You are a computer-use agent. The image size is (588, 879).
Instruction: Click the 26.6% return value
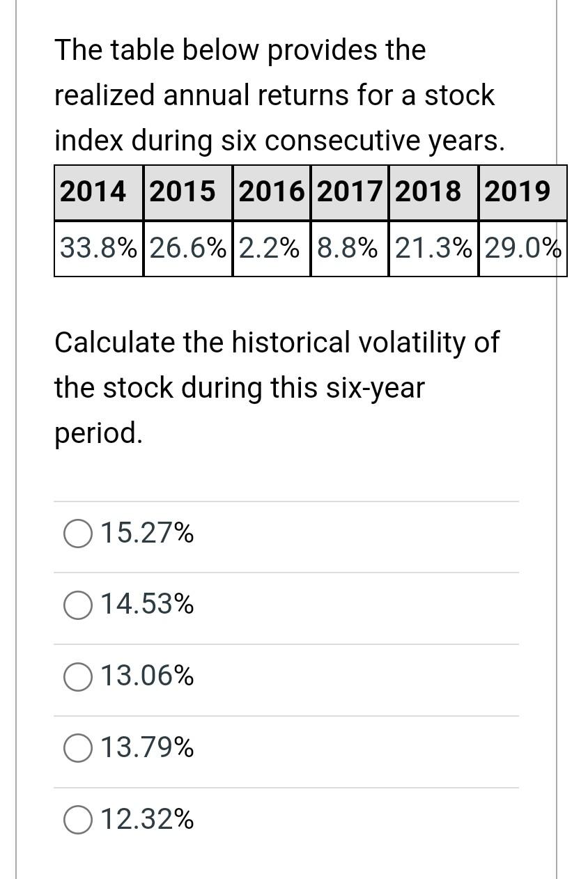[187, 248]
